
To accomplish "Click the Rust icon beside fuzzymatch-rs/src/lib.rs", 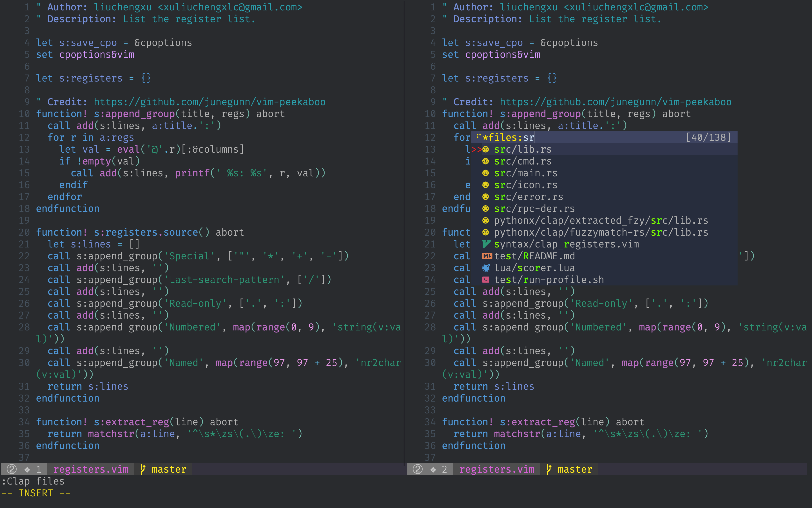I will pyautogui.click(x=486, y=232).
